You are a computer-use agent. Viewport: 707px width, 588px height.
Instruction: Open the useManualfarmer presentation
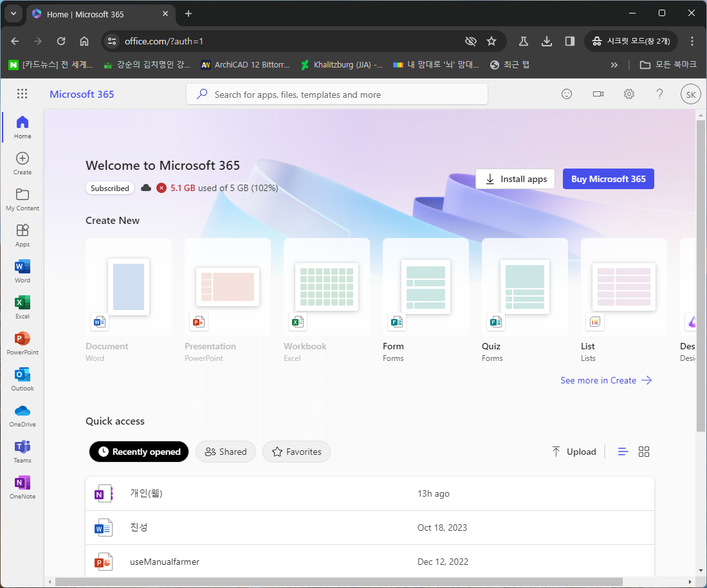click(x=370, y=562)
